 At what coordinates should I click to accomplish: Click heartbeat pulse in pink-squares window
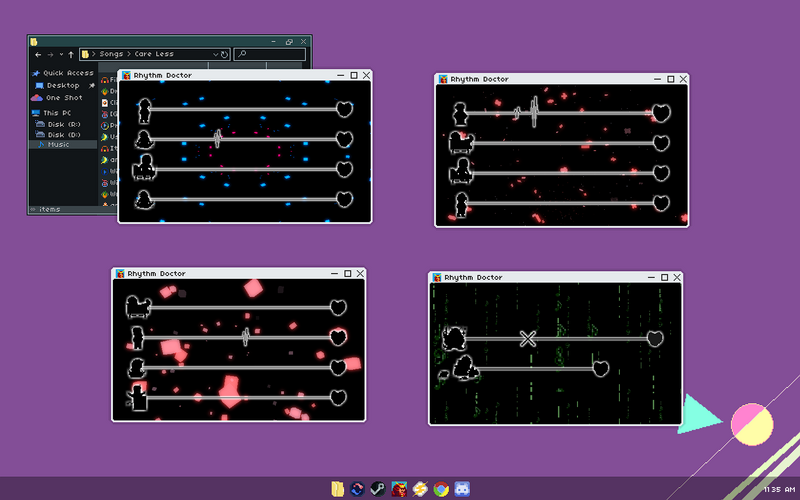tap(245, 337)
